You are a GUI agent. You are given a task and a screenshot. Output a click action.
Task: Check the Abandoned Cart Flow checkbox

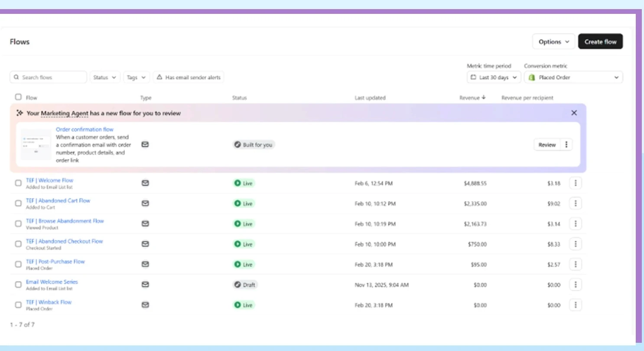pyautogui.click(x=18, y=204)
